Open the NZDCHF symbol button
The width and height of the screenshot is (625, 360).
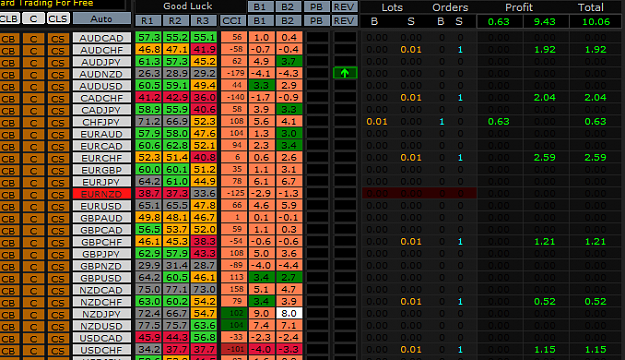(102, 302)
